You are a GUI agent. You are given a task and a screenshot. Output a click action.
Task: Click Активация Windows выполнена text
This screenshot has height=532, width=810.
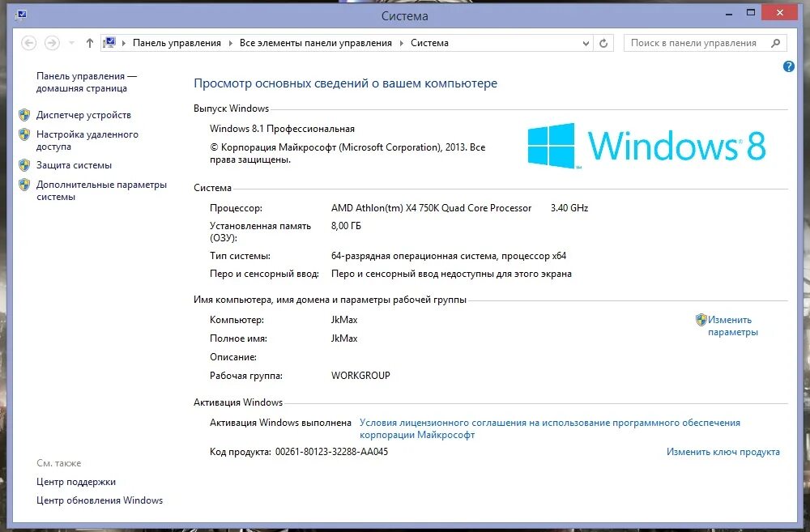[x=280, y=423]
